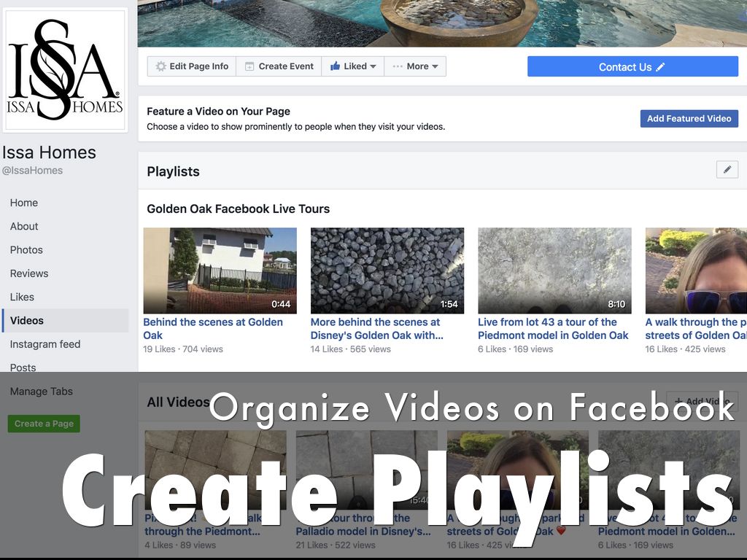Open the More dropdown menu
The width and height of the screenshot is (747, 560).
415,66
